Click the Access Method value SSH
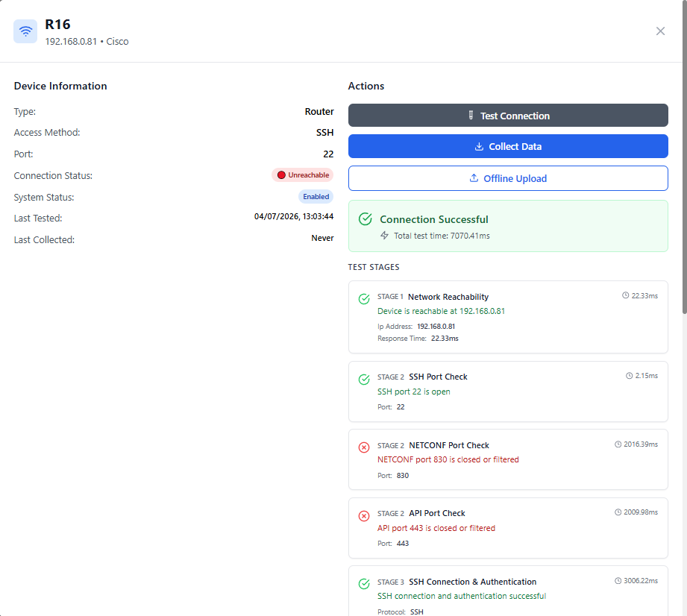 pos(324,132)
